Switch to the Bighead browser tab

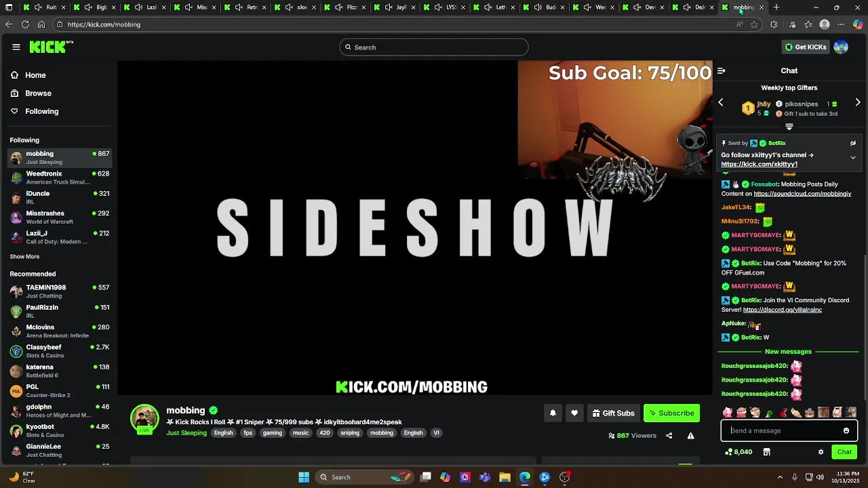[95, 7]
